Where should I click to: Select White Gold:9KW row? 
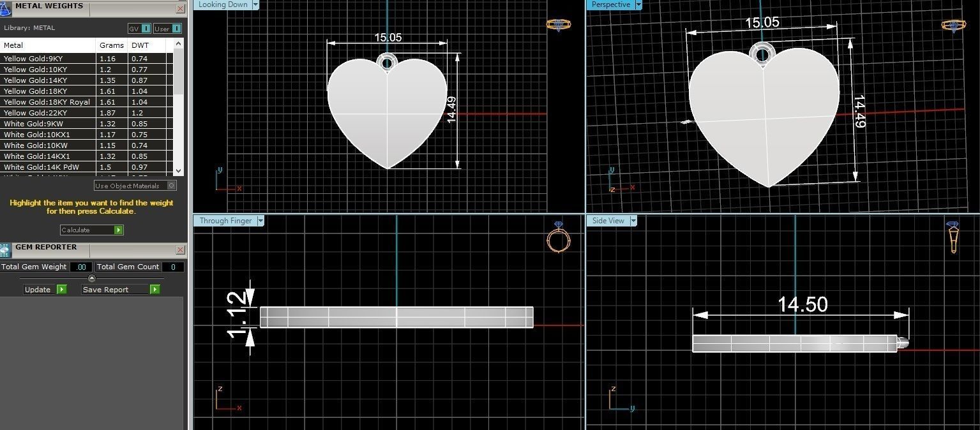tap(87, 124)
